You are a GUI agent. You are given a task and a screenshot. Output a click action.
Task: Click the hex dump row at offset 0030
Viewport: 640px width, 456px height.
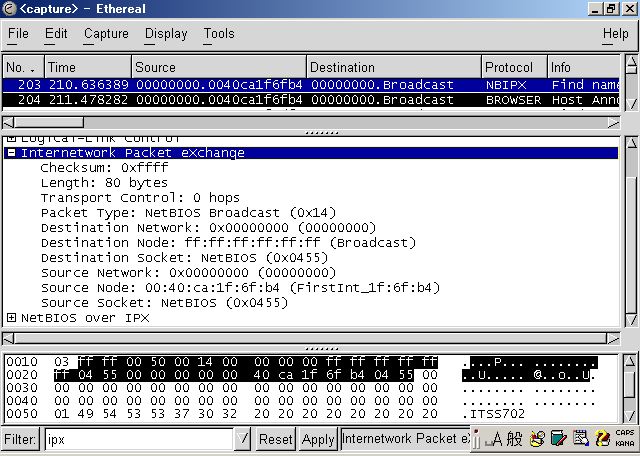tap(302, 388)
